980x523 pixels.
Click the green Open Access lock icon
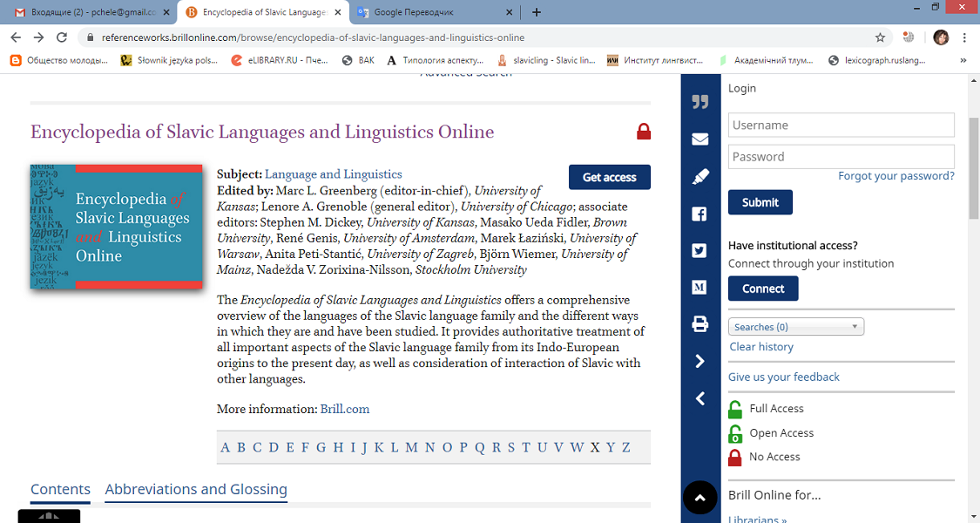click(735, 433)
